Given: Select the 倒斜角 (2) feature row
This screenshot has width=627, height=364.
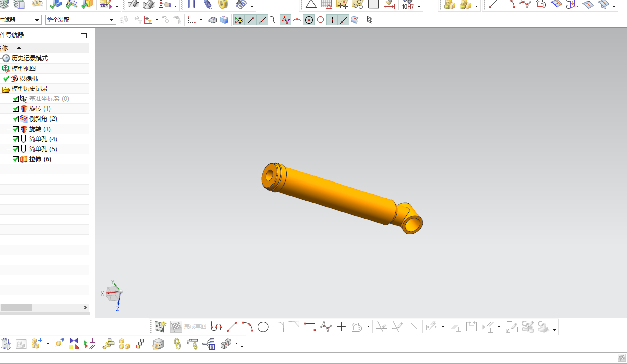Looking at the screenshot, I should [x=43, y=119].
